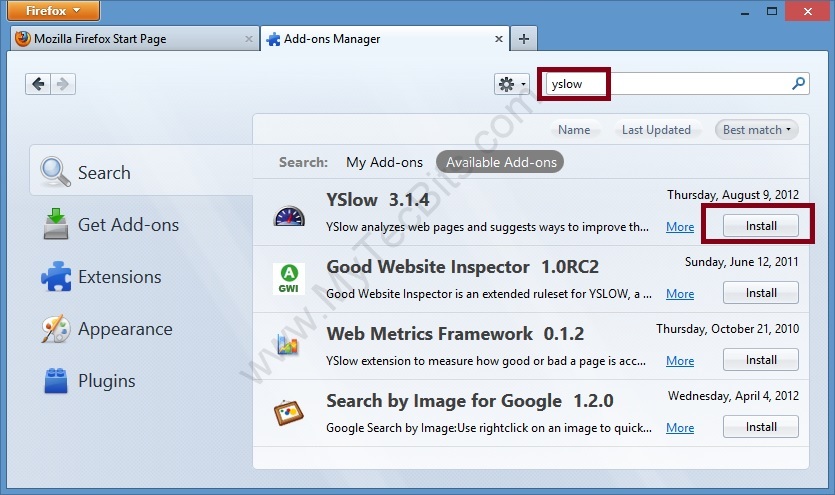Viewport: 835px width, 495px height.
Task: Open the Appearance category
Action: [x=141, y=329]
